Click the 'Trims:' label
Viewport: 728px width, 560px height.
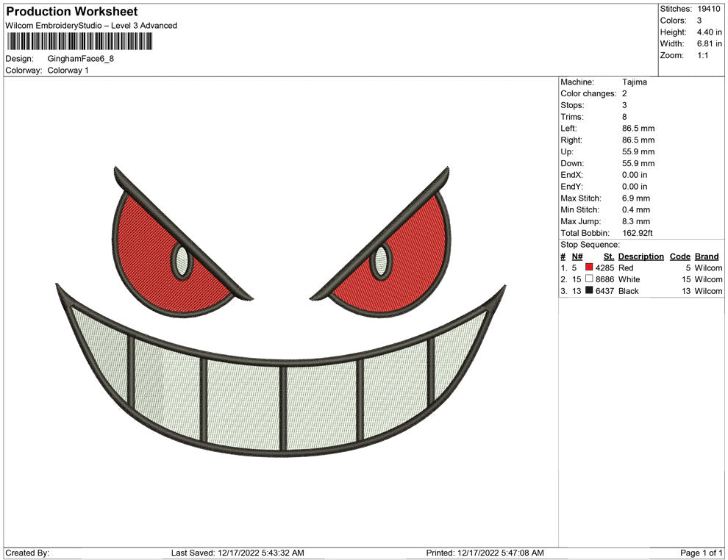click(x=572, y=117)
